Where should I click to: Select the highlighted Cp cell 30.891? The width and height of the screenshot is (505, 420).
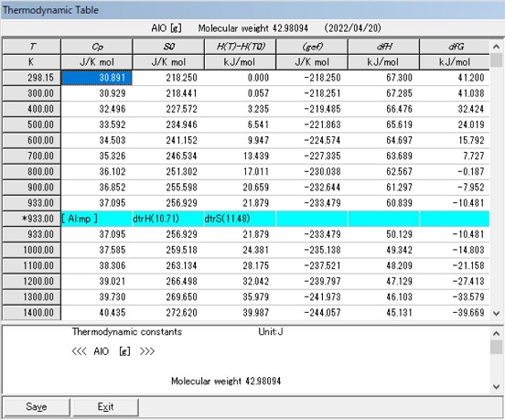tap(97, 78)
